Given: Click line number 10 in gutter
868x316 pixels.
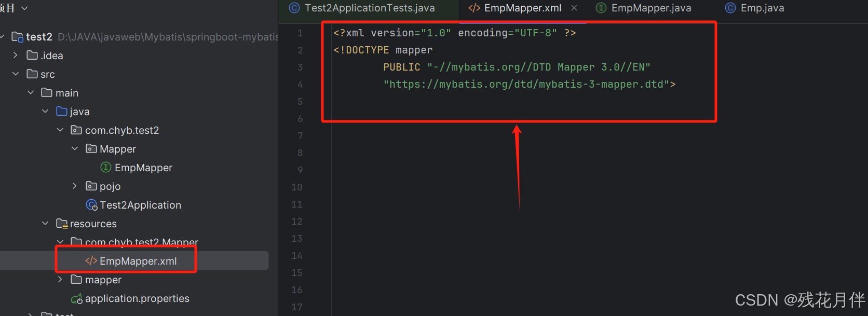Looking at the screenshot, I should (297, 187).
